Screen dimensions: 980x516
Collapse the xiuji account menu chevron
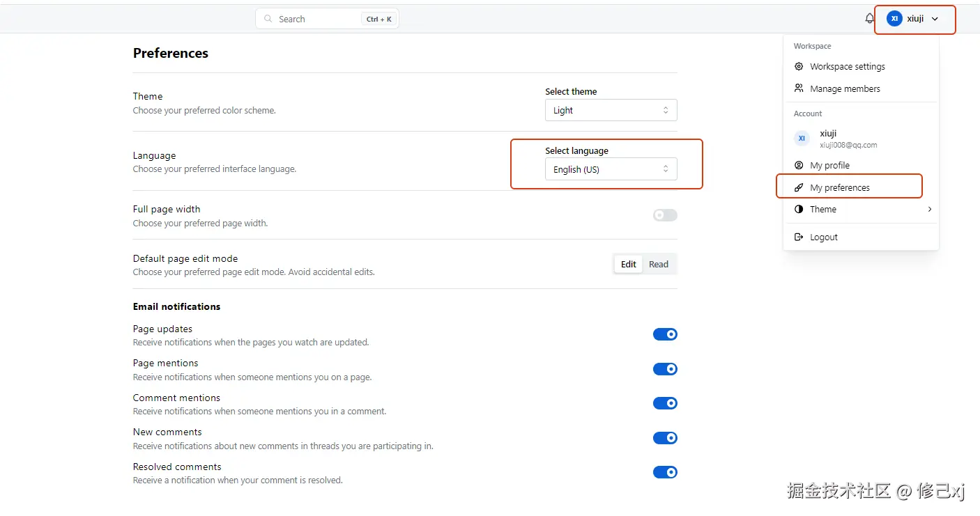[935, 19]
